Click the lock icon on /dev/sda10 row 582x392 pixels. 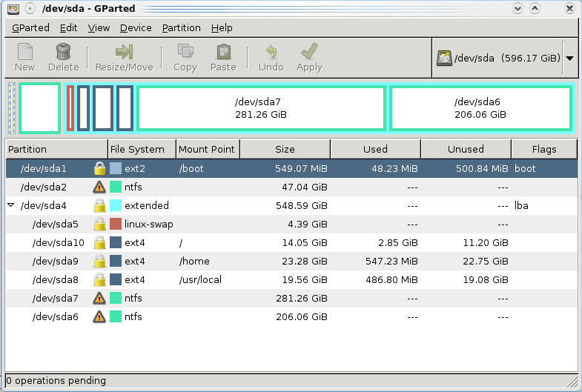pos(99,242)
